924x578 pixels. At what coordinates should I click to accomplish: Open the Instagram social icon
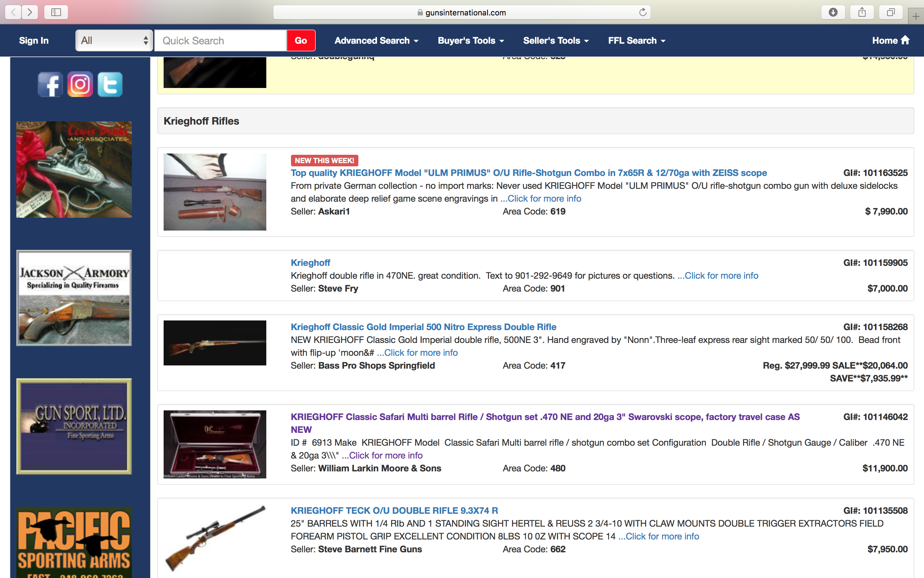click(80, 84)
